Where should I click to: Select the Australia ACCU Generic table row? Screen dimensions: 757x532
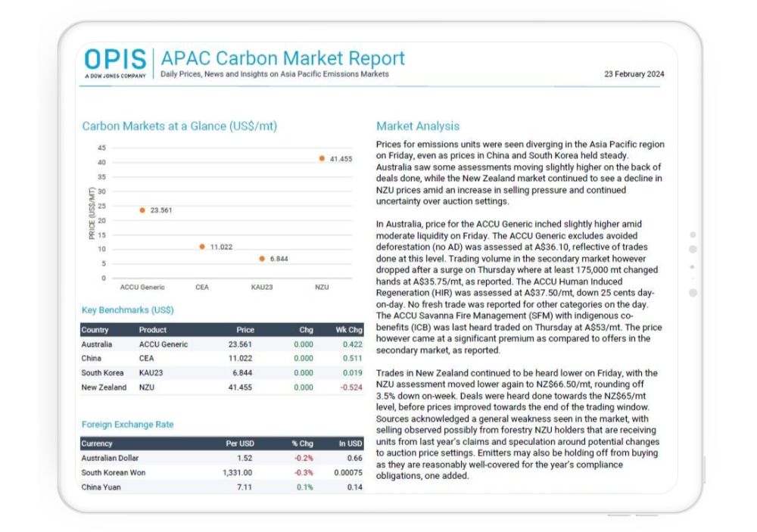pyautogui.click(x=221, y=344)
